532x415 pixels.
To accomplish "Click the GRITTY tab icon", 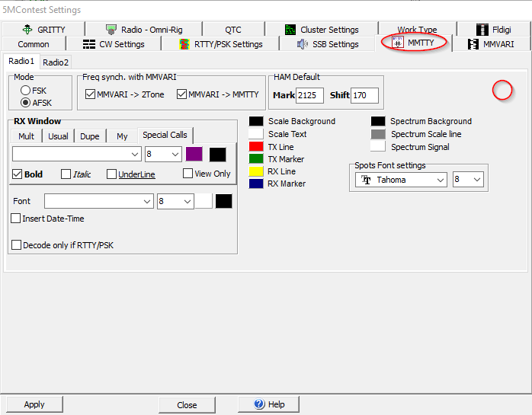I will pyautogui.click(x=27, y=30).
